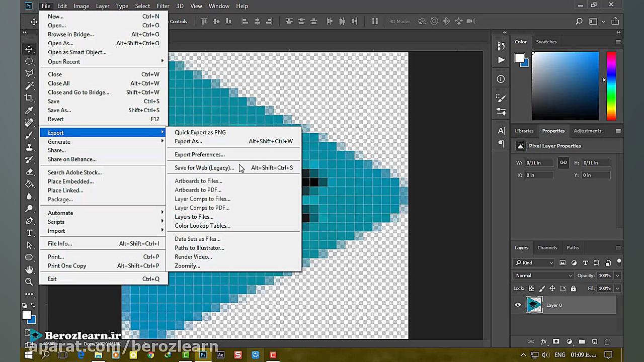Screen dimensions: 644x362
Task: Click the delete layer trash icon
Action: pos(607,342)
